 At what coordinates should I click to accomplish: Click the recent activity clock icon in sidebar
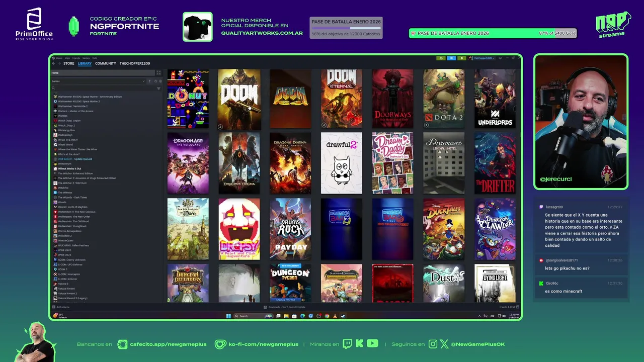[x=155, y=81]
